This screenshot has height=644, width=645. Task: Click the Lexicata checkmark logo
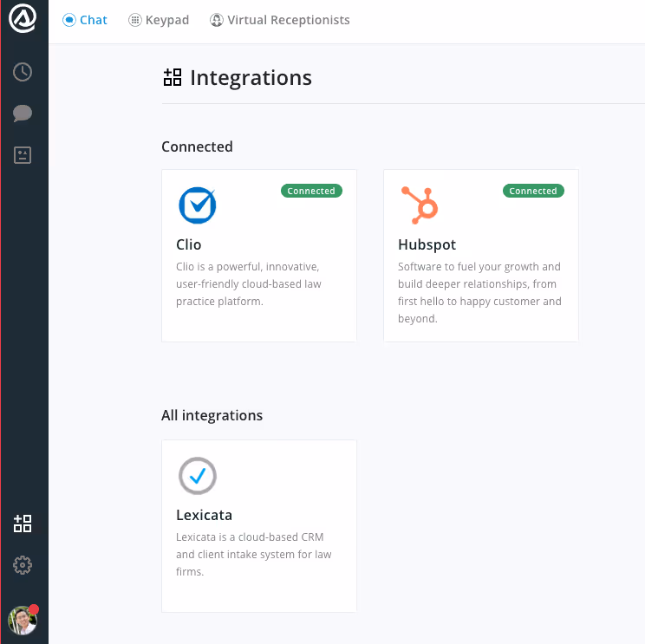(x=198, y=476)
